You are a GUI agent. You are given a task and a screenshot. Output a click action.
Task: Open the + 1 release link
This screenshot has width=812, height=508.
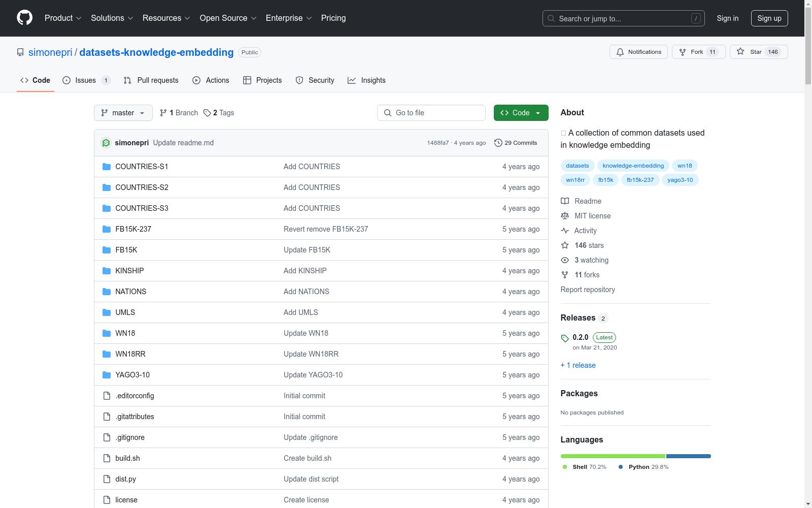click(578, 365)
